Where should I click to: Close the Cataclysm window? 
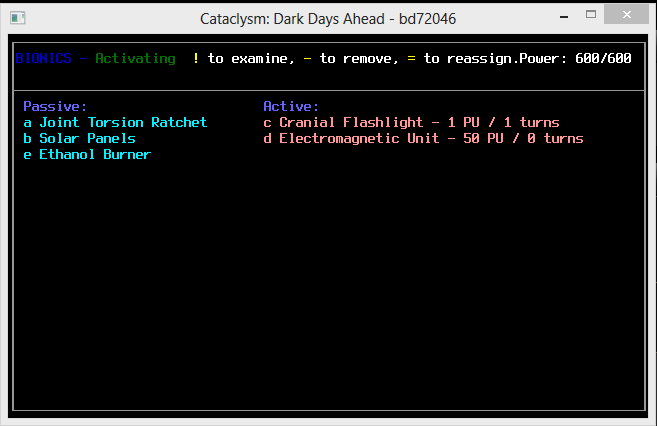point(626,15)
